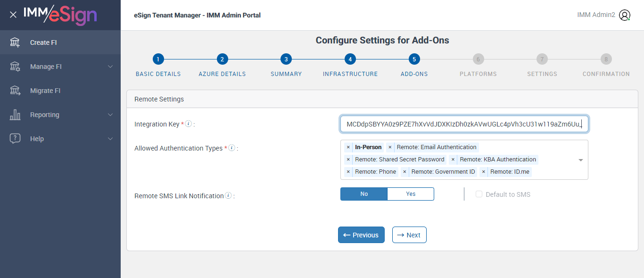Click Remote SMS Link Notification info icon
644x278 pixels.
[228, 195]
